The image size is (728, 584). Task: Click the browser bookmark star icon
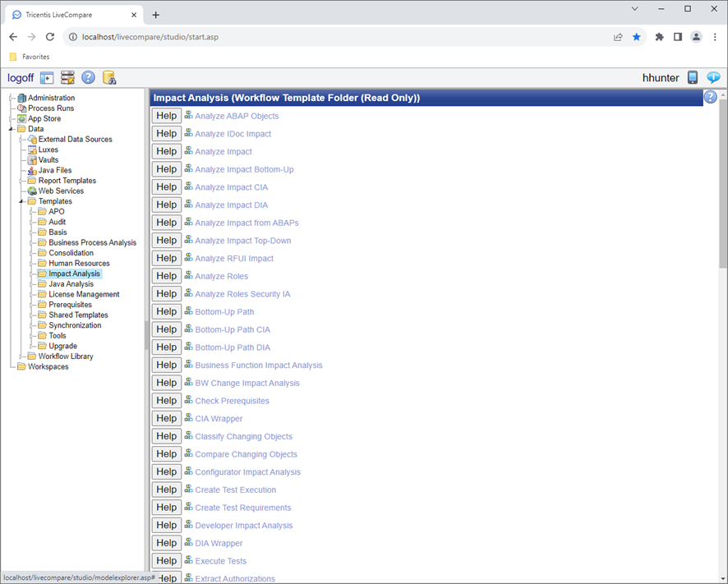pos(637,37)
